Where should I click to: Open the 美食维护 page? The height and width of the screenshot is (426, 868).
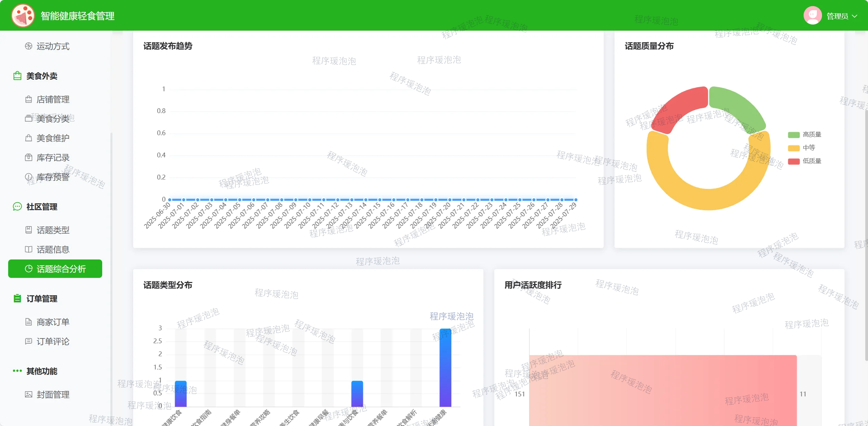click(53, 138)
